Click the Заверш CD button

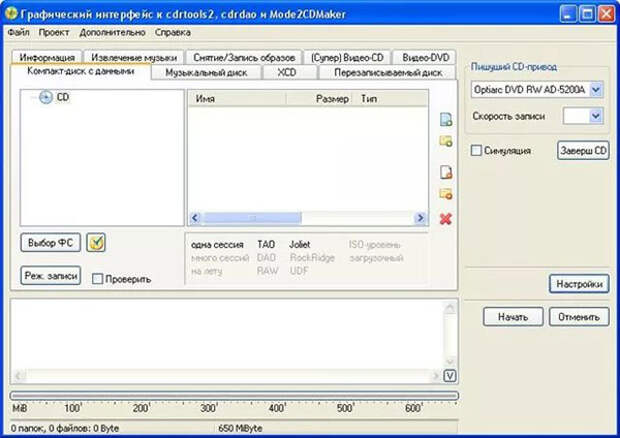coord(583,151)
